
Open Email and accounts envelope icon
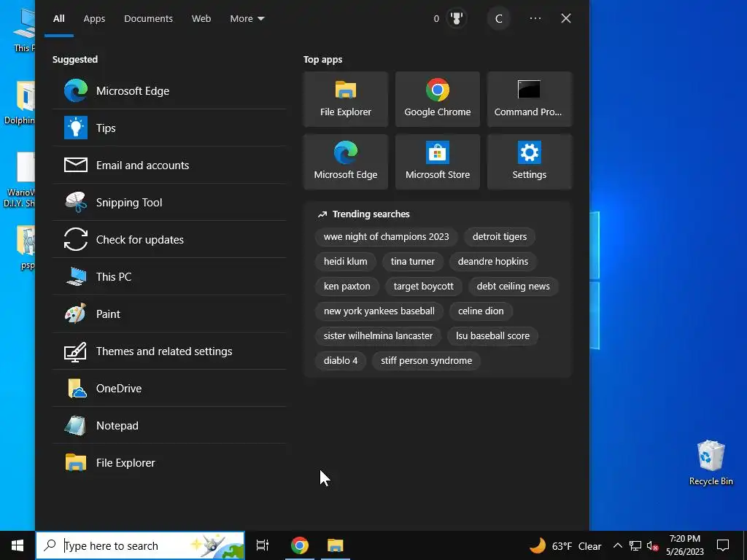tap(76, 166)
